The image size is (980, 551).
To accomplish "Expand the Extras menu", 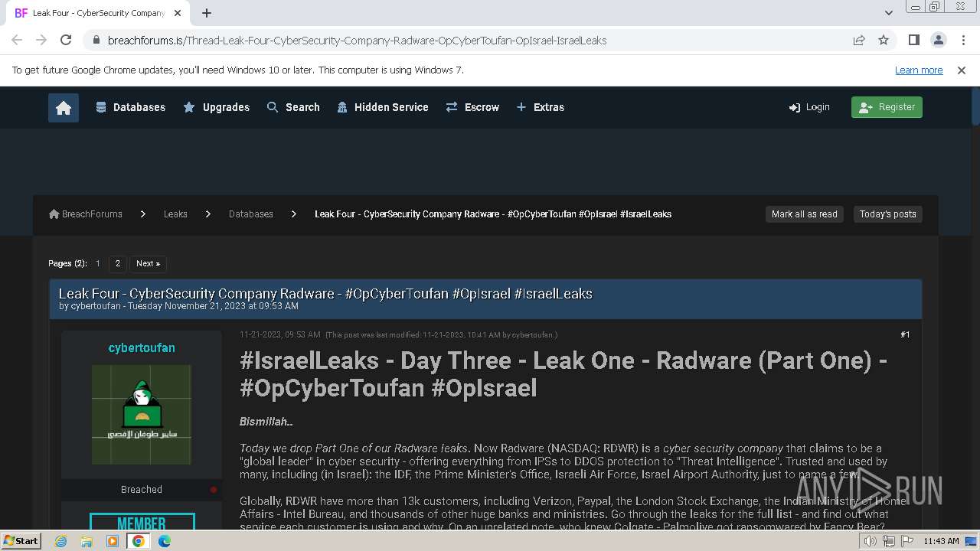I will point(541,108).
